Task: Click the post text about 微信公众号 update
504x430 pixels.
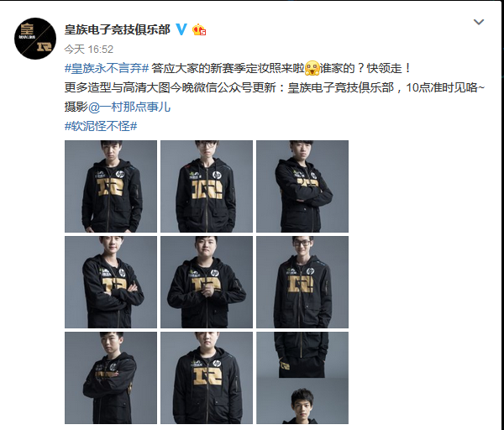Action: [x=275, y=87]
